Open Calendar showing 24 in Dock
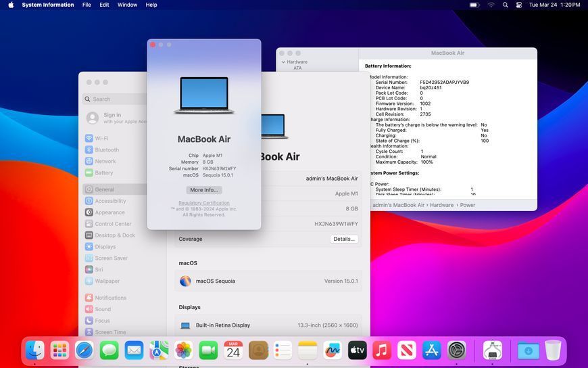The image size is (588, 368). (x=233, y=350)
